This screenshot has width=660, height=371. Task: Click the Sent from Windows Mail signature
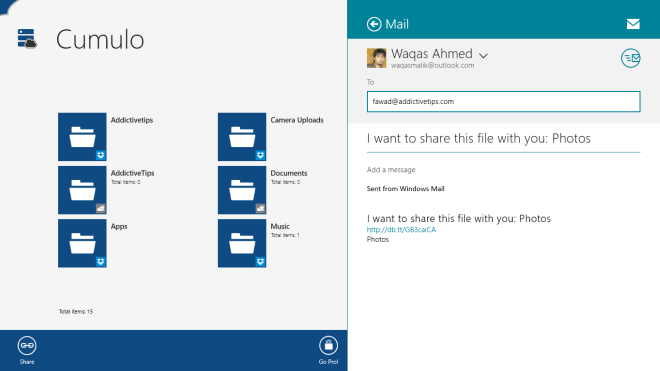(x=405, y=189)
